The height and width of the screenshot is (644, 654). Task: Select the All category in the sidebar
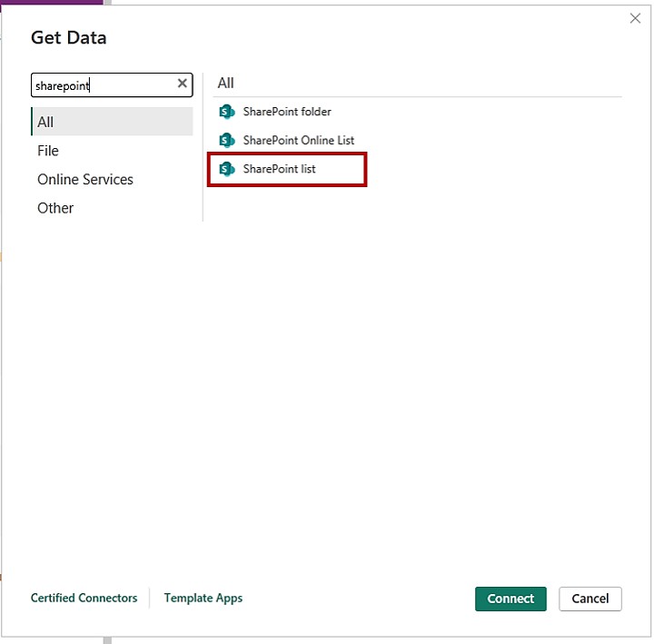tap(45, 122)
